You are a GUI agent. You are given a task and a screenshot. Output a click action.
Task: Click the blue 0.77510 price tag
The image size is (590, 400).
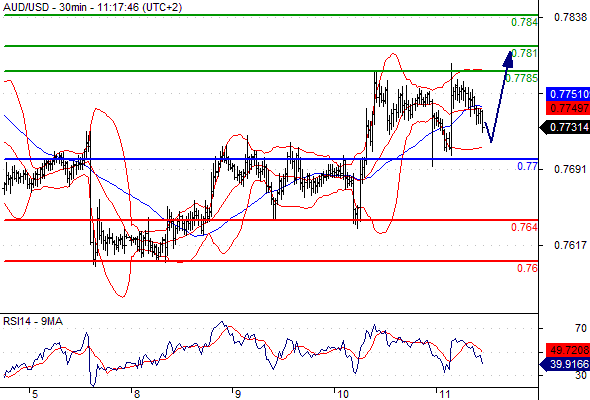(568, 94)
